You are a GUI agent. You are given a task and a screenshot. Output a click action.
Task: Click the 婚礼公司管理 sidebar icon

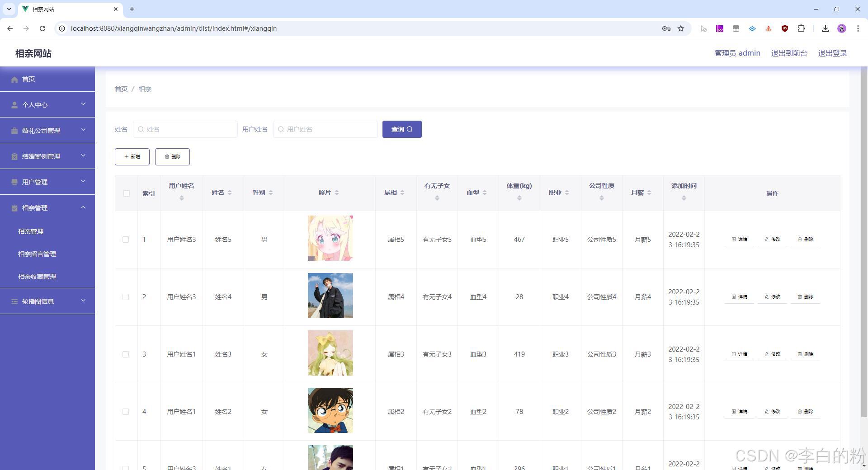coord(14,131)
